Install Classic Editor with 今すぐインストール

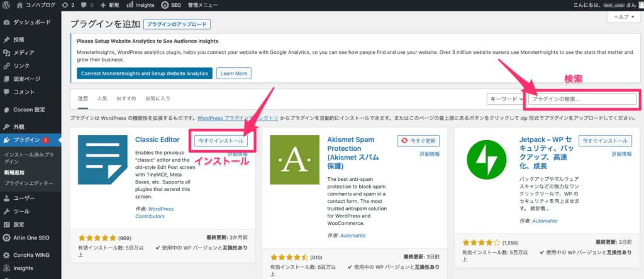point(221,141)
